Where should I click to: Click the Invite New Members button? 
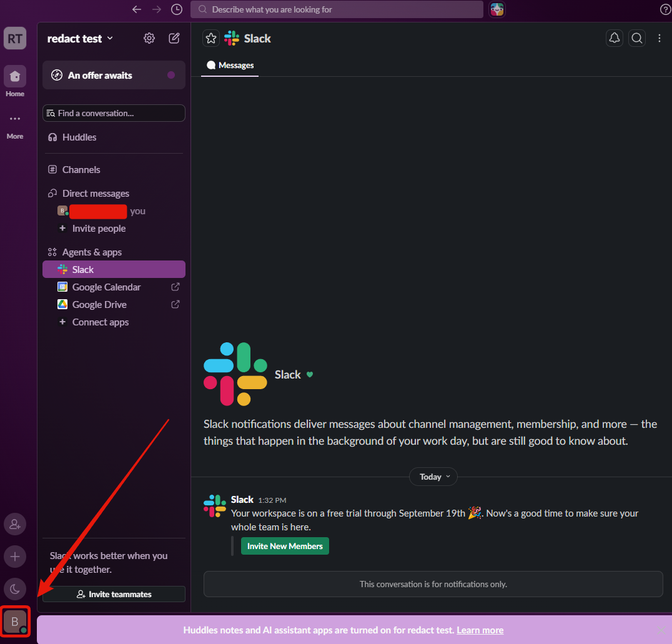(x=285, y=546)
